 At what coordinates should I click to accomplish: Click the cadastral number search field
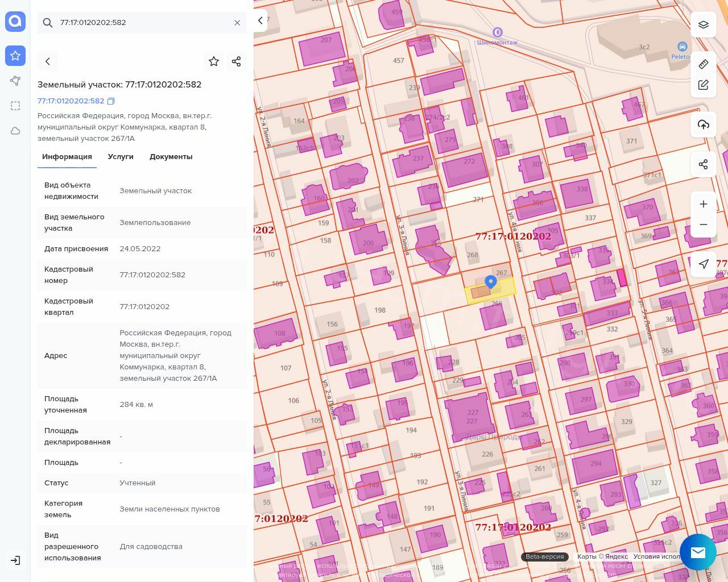142,23
